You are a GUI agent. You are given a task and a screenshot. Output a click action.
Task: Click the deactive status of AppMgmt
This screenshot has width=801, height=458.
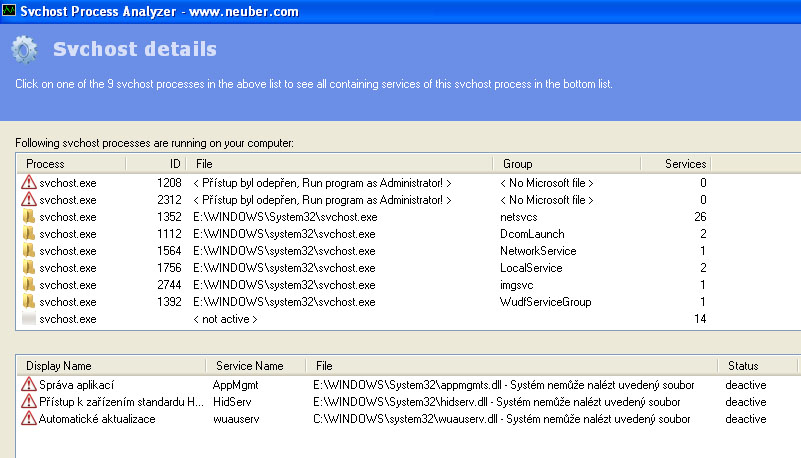pos(746,385)
